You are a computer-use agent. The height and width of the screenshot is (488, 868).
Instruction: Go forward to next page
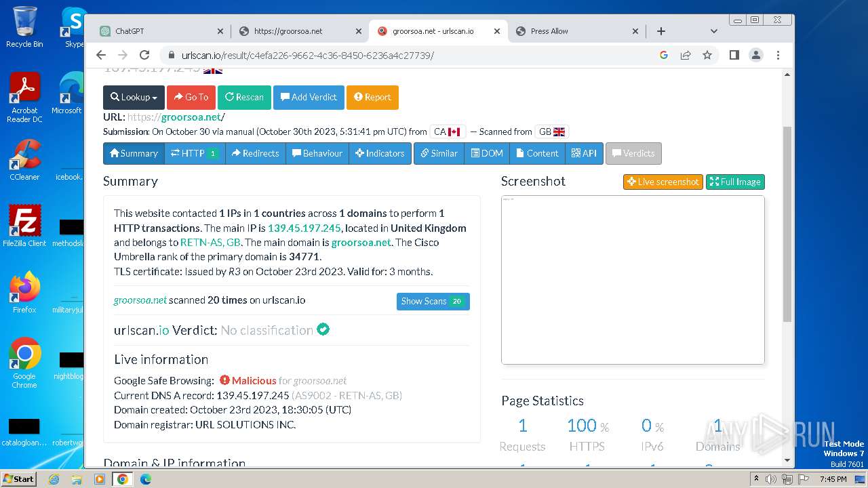coord(123,56)
